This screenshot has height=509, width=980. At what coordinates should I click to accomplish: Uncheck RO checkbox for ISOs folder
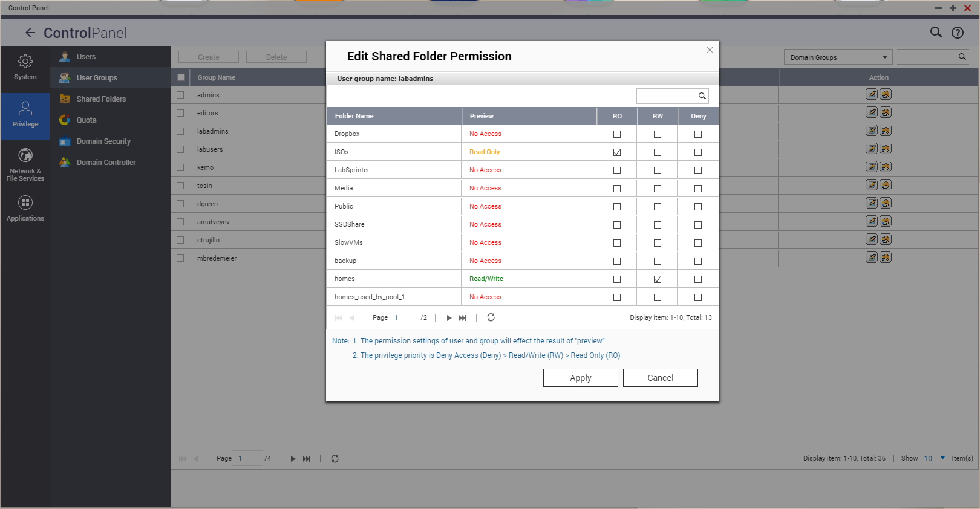[x=617, y=152]
